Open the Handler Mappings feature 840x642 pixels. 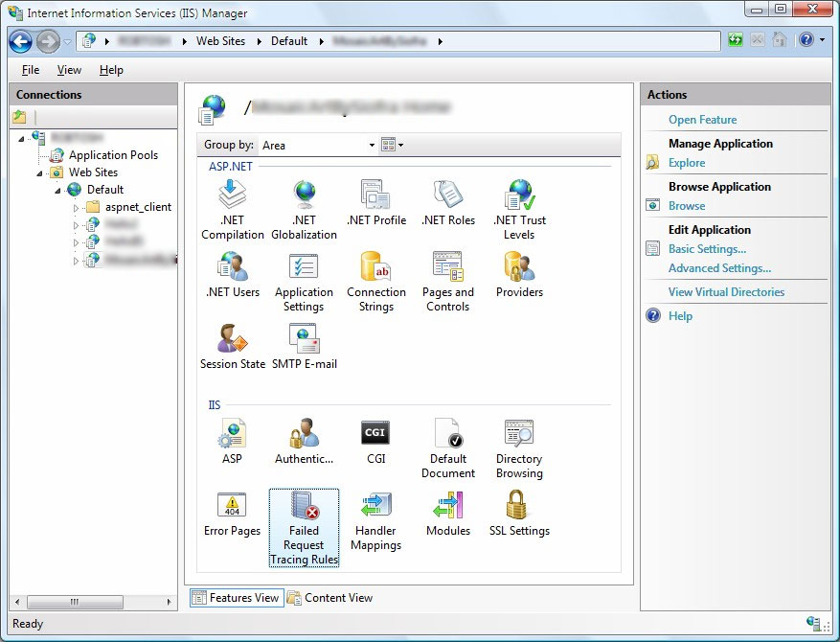click(375, 519)
